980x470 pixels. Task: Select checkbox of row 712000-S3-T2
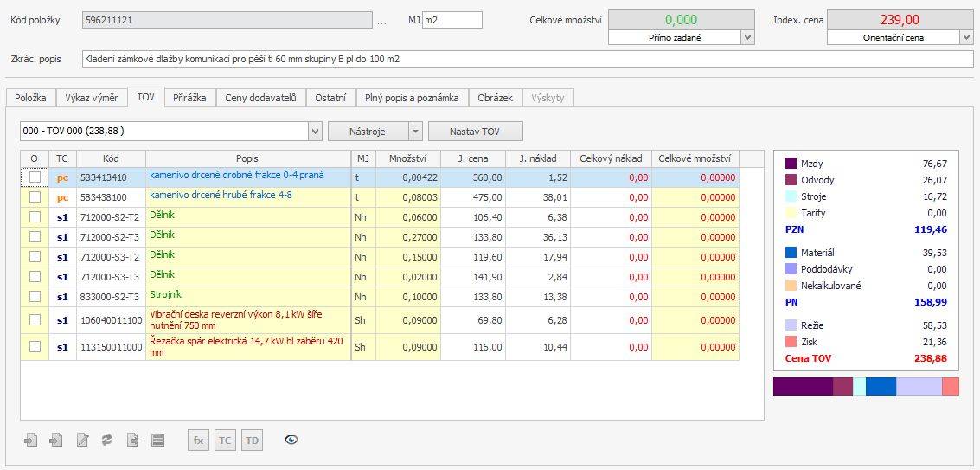35,256
